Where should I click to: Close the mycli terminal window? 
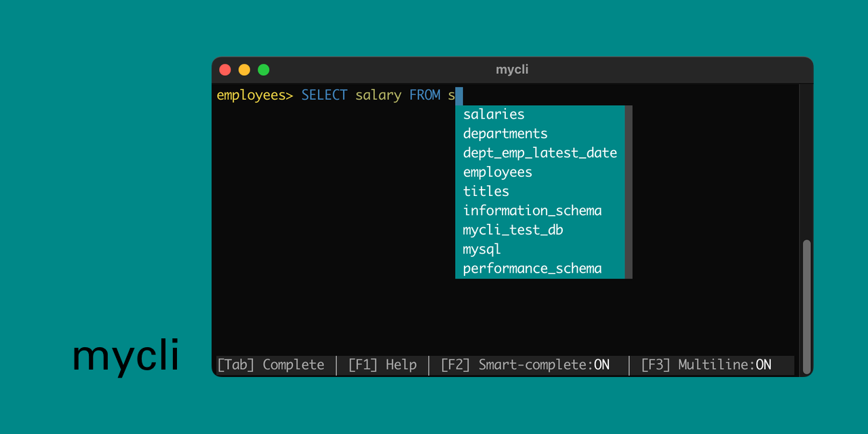tap(225, 70)
